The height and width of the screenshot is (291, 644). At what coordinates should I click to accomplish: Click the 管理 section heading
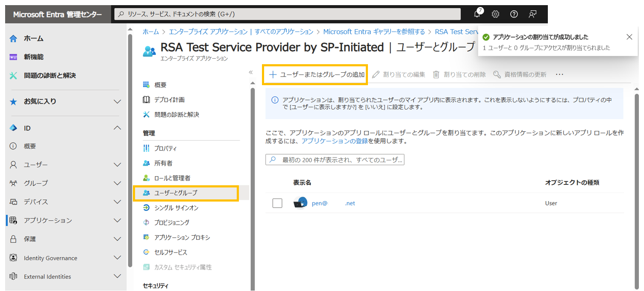149,134
